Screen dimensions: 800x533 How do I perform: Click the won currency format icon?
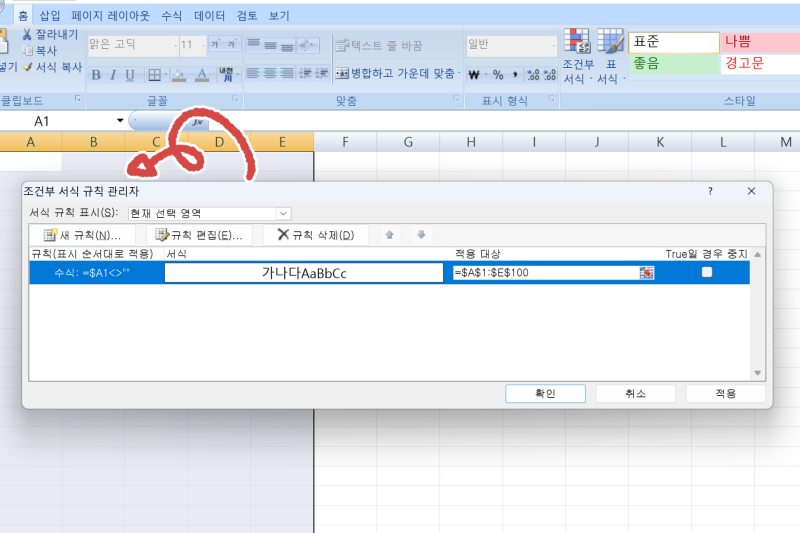click(474, 75)
